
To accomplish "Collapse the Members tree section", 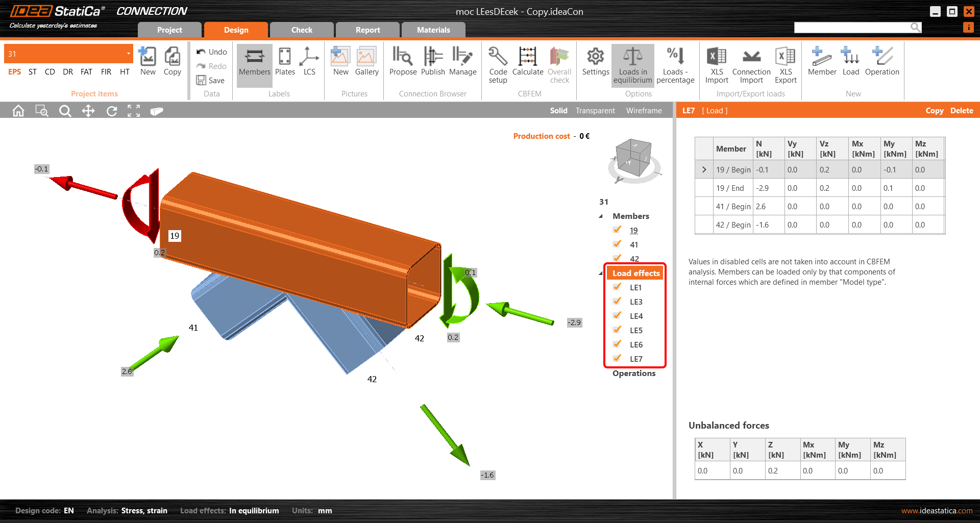I will coord(601,216).
